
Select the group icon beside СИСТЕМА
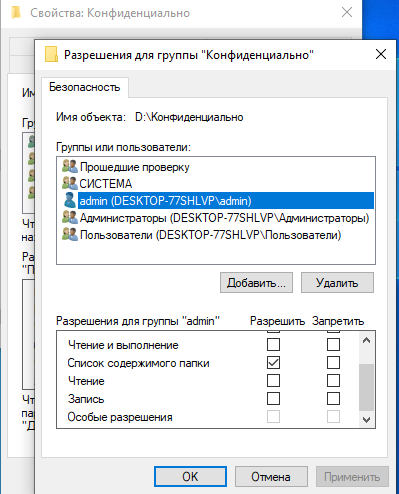click(x=70, y=183)
